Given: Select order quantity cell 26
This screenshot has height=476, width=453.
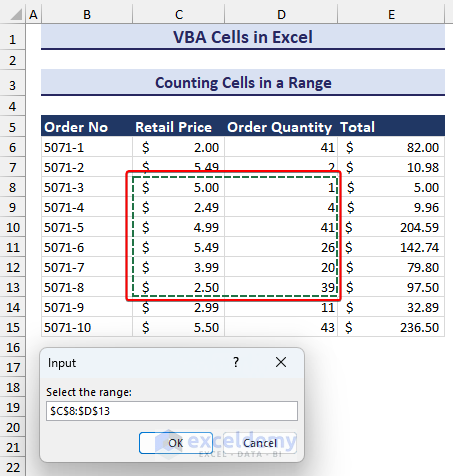Looking at the screenshot, I should [281, 247].
